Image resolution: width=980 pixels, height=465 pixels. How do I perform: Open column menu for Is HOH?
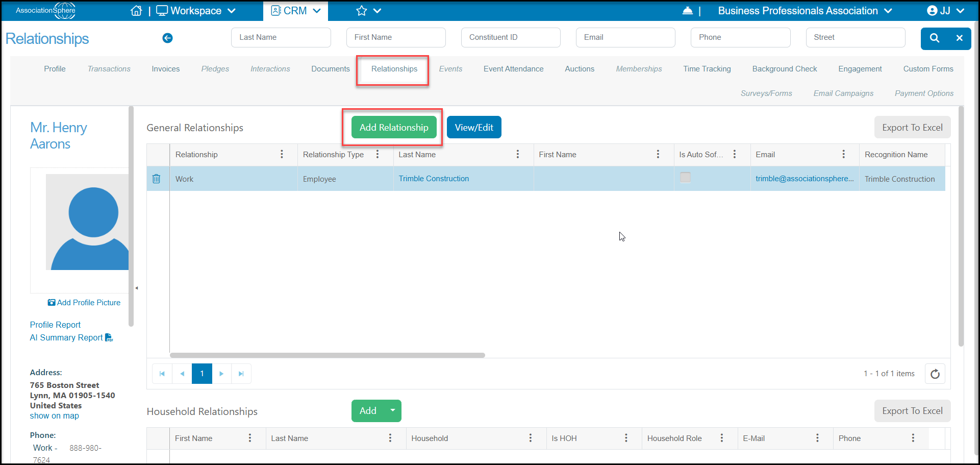[x=626, y=438]
